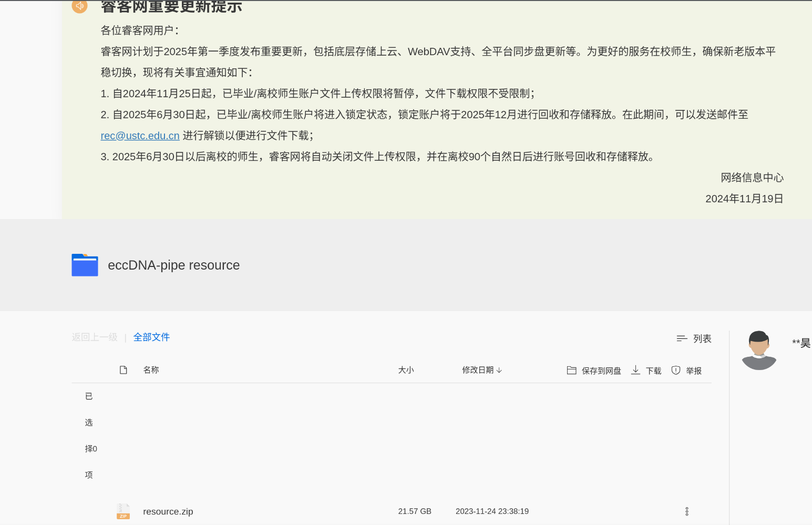Click the 举报 shield report icon
This screenshot has height=525, width=812.
(676, 370)
